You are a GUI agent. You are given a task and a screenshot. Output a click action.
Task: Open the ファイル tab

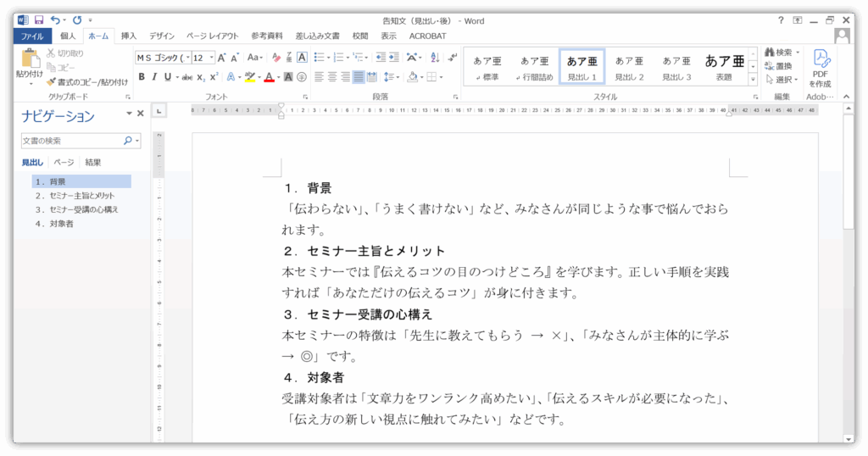pos(32,36)
